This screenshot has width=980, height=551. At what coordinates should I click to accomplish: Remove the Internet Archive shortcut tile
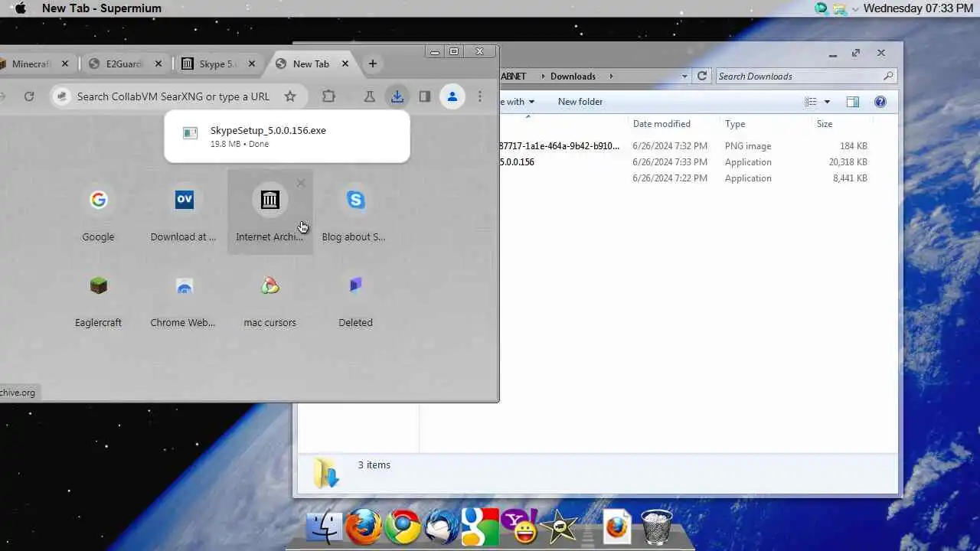pos(301,183)
